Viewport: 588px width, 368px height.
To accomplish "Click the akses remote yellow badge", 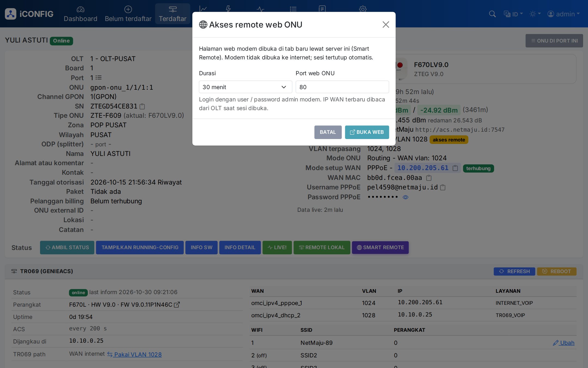I will [x=449, y=140].
